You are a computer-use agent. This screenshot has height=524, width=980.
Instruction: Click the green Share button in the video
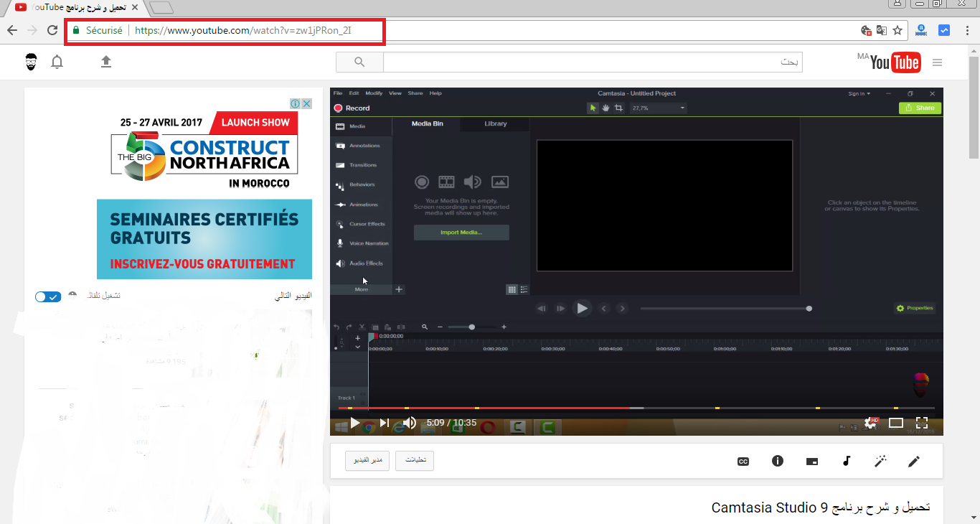click(920, 108)
